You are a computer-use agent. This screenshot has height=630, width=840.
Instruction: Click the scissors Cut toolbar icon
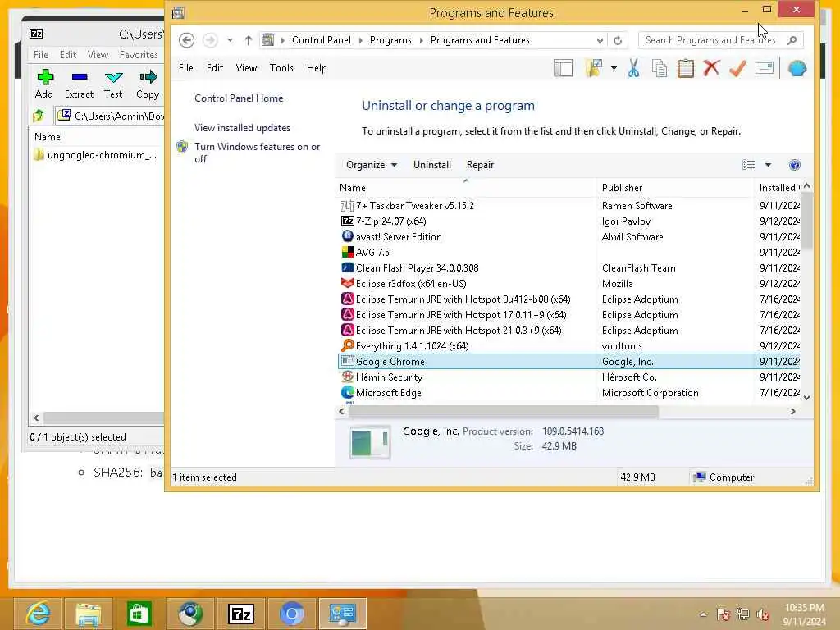click(634, 69)
